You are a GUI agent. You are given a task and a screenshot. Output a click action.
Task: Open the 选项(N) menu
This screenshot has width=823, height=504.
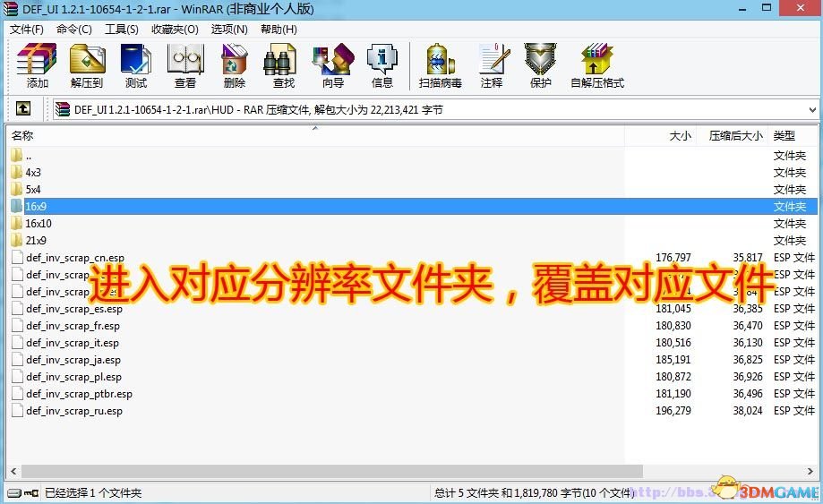tap(229, 30)
